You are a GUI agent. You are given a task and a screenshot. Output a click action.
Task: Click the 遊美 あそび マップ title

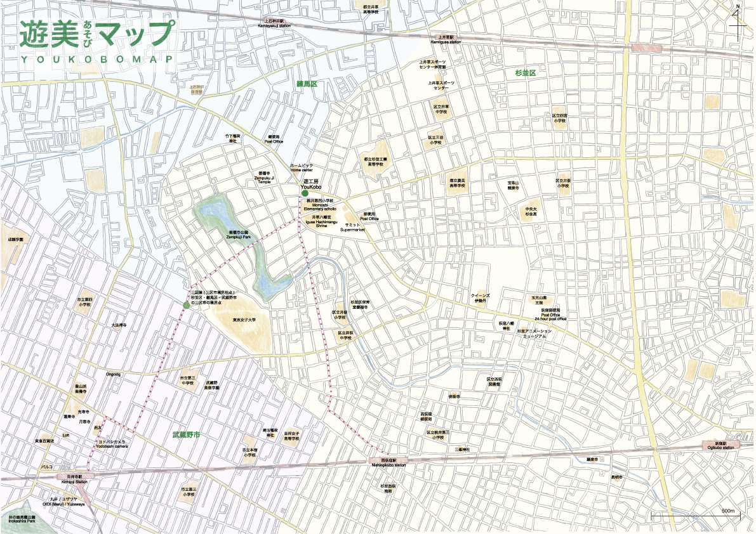(x=96, y=35)
